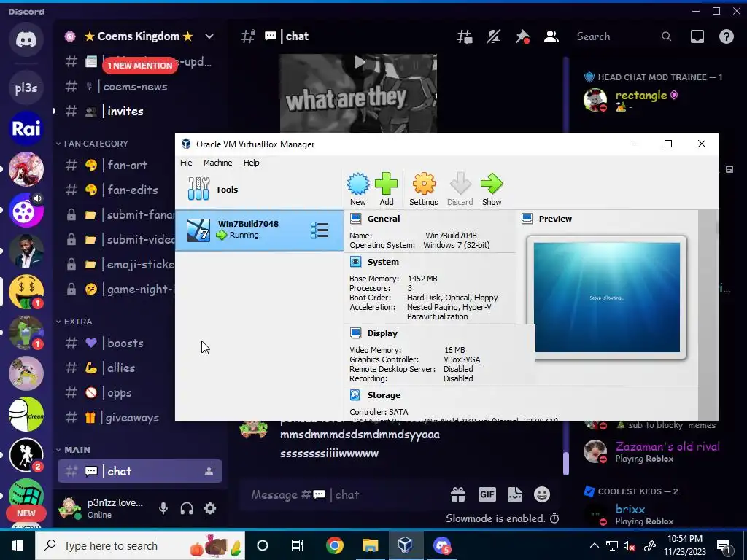
Task: Open Windows Start button
Action: [18, 545]
